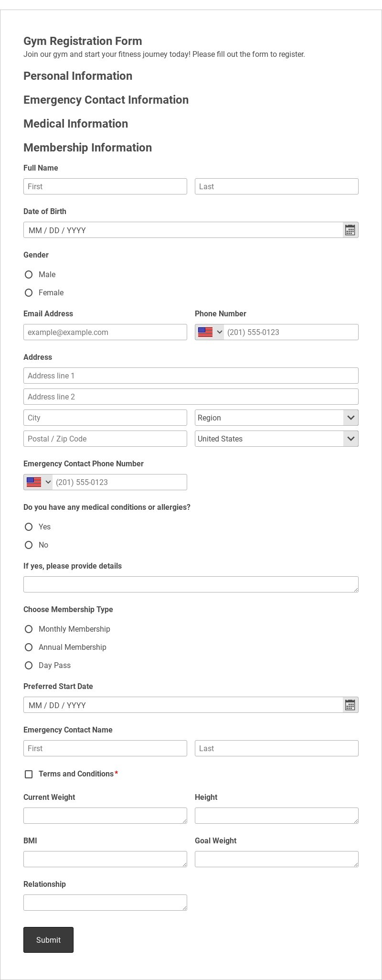The image size is (382, 980).
Task: Expand Phone Number country code arrow
Action: (220, 332)
